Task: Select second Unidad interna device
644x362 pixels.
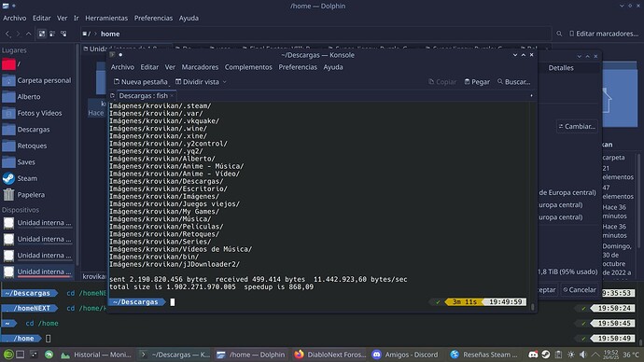Action: tap(37, 239)
